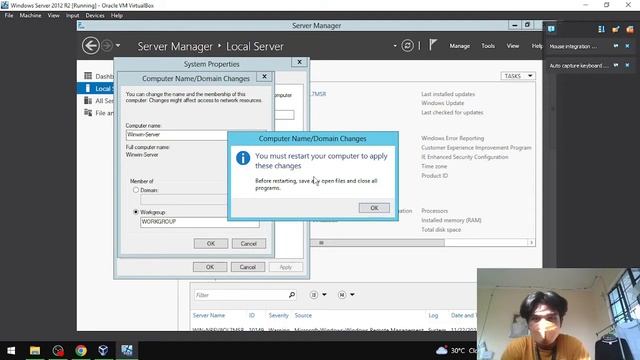
Task: Open the VirtualBox Devices menu
Action: pyautogui.click(x=95, y=16)
